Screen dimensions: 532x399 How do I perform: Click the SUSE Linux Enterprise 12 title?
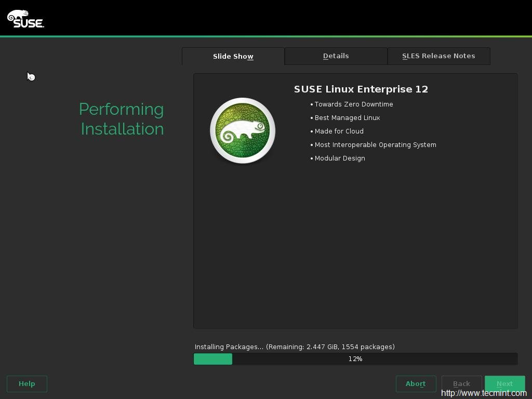pos(361,89)
